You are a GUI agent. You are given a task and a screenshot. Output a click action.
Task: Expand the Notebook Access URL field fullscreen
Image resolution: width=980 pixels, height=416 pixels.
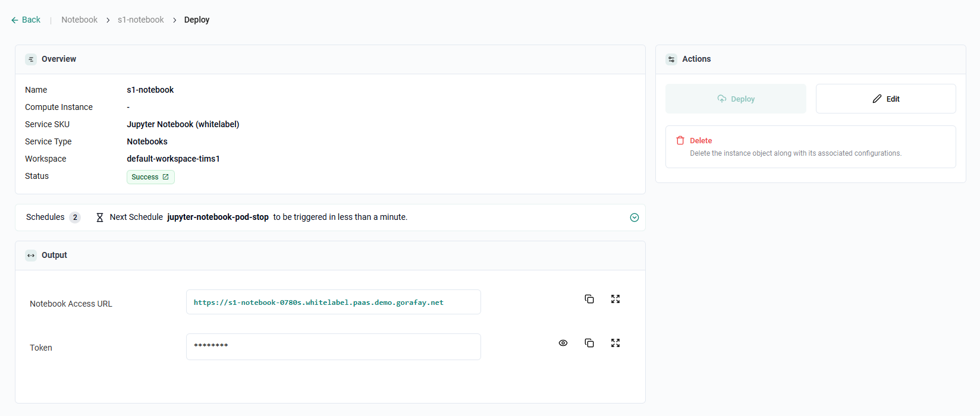(x=615, y=299)
